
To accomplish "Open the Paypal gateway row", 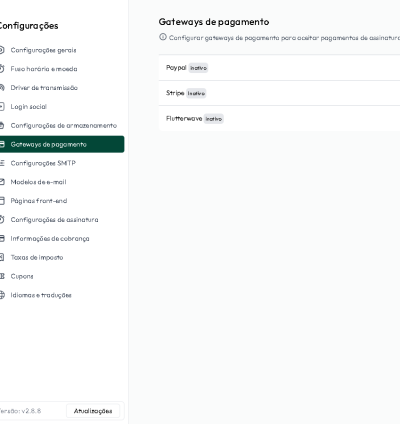I will pyautogui.click(x=279, y=68).
